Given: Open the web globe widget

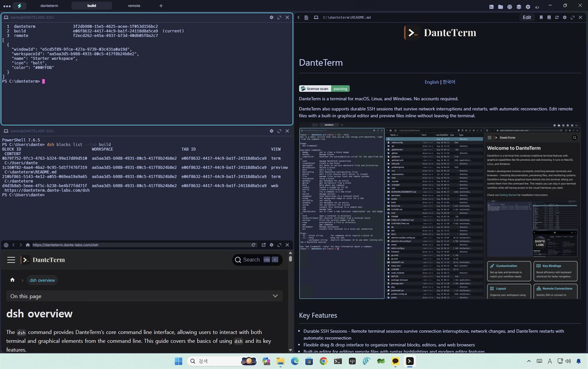Looking at the screenshot, I should 510,7.
